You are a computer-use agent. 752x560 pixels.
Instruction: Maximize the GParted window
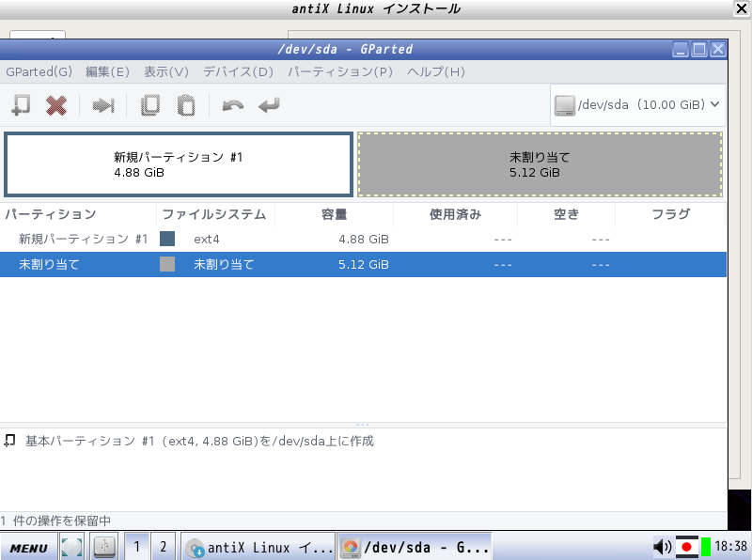tap(699, 49)
